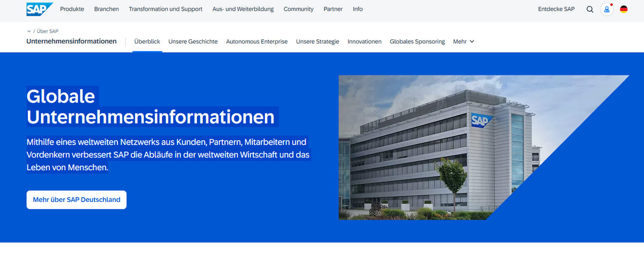Switch to Unsere Strategie tab

coord(318,41)
